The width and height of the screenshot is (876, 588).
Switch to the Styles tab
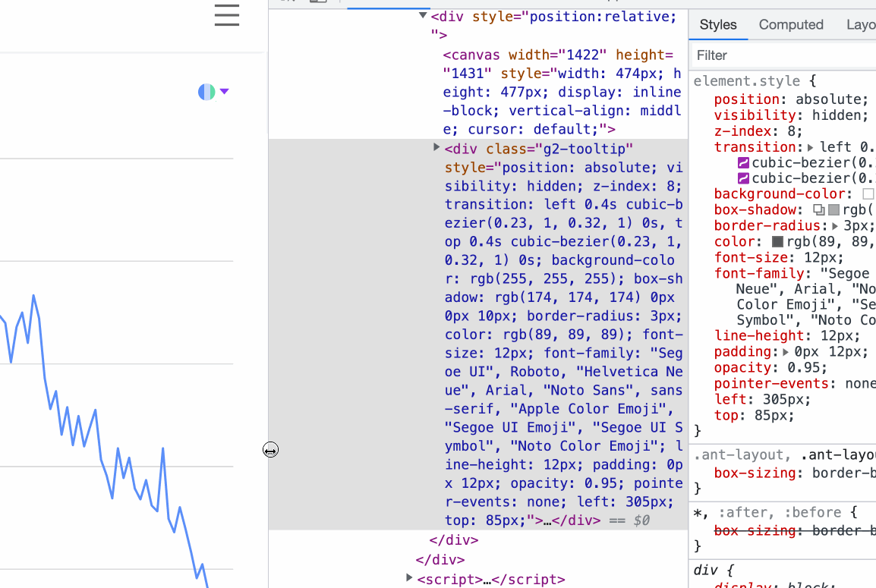[x=718, y=24]
